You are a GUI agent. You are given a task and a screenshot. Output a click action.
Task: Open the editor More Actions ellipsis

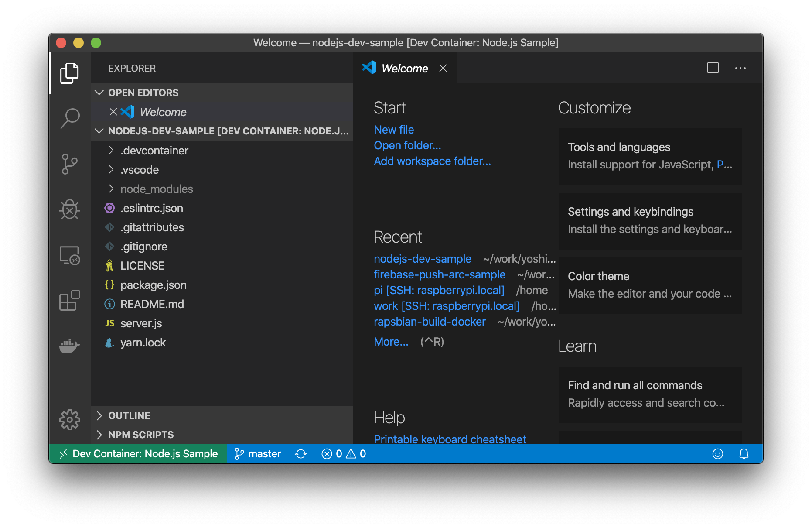[x=740, y=68]
